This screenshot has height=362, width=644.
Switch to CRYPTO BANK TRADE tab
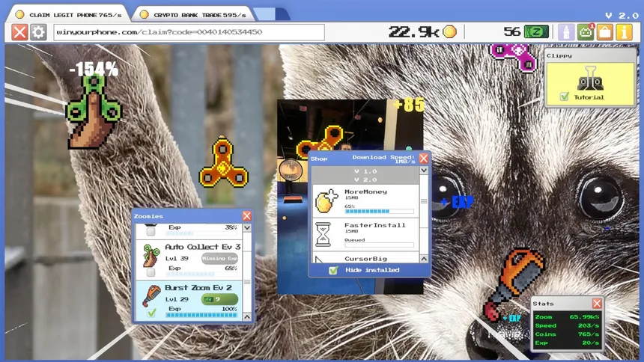pos(193,15)
